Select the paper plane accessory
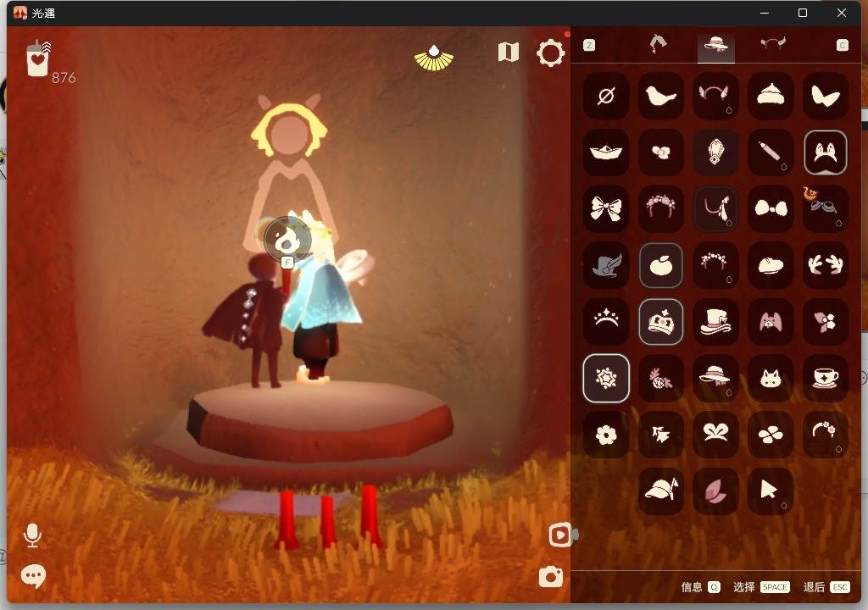 [661, 435]
